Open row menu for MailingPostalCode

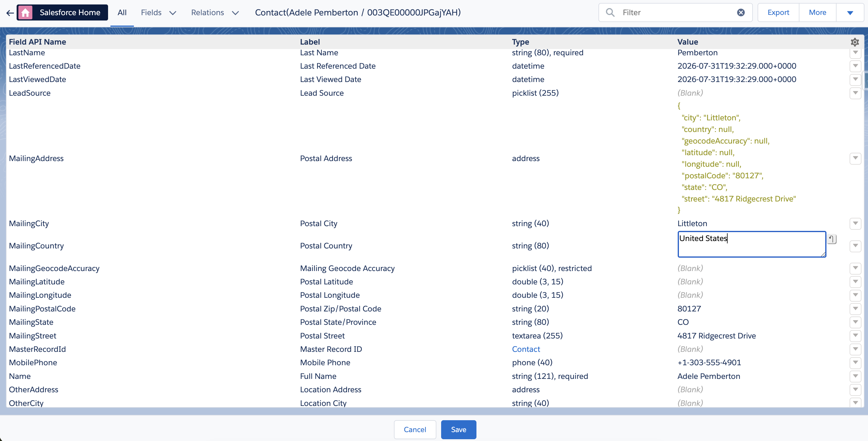[855, 309]
